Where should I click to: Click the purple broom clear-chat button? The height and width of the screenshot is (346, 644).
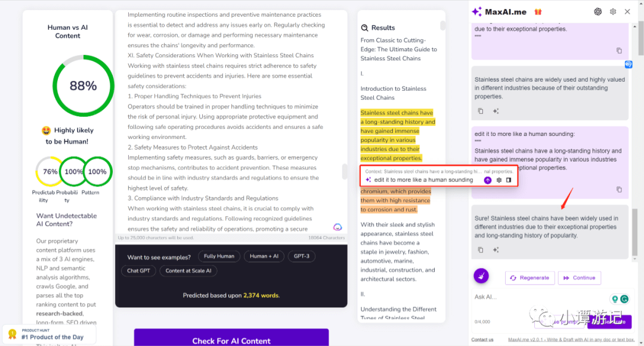click(481, 276)
